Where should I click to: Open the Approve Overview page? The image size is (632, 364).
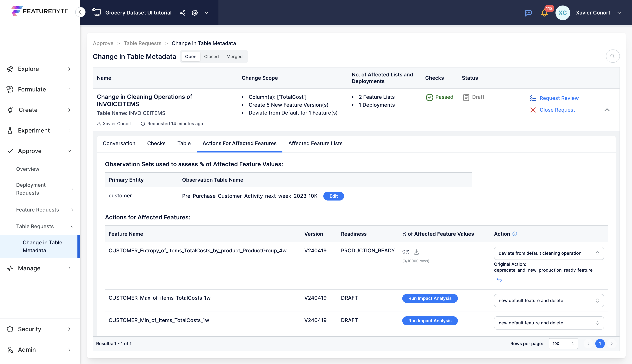(x=28, y=169)
